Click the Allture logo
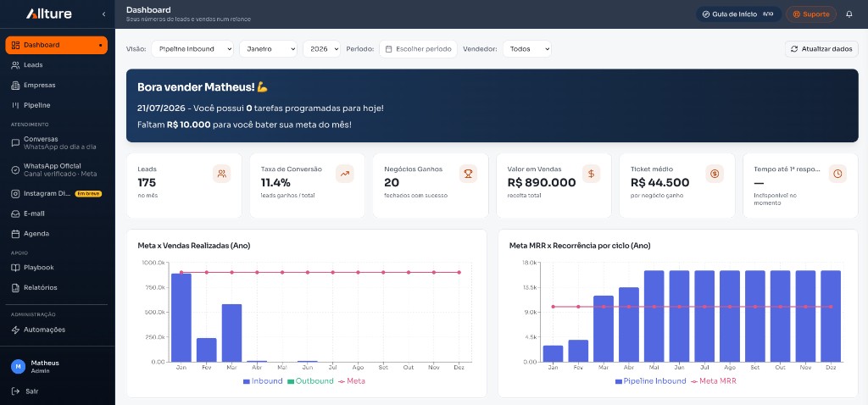868x405 pixels. coord(48,14)
